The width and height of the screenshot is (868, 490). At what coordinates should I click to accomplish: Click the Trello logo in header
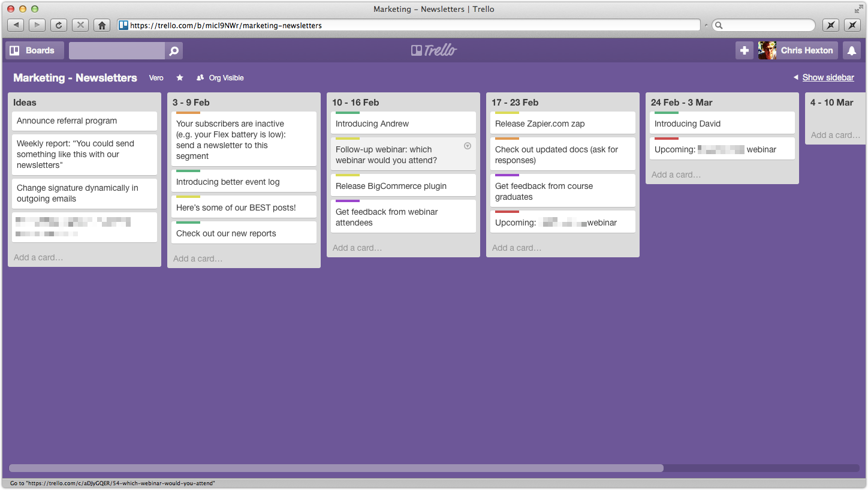tap(434, 50)
